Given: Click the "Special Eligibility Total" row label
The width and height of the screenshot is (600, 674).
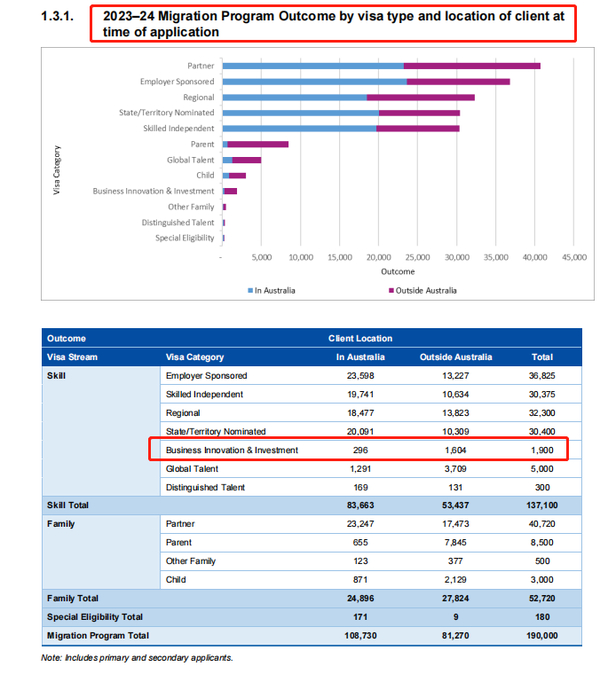Looking at the screenshot, I should tap(95, 617).
